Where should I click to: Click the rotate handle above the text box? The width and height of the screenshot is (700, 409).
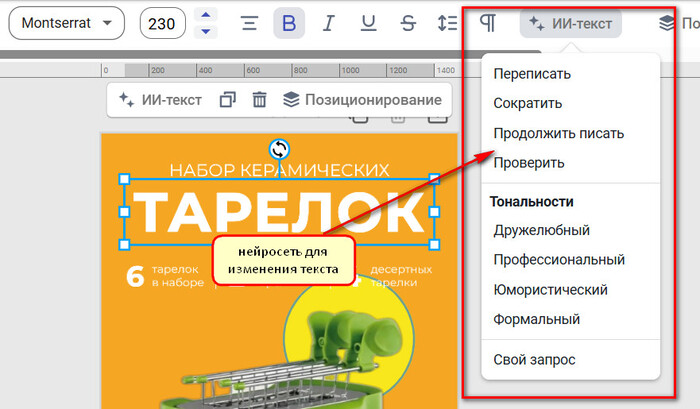(x=280, y=149)
